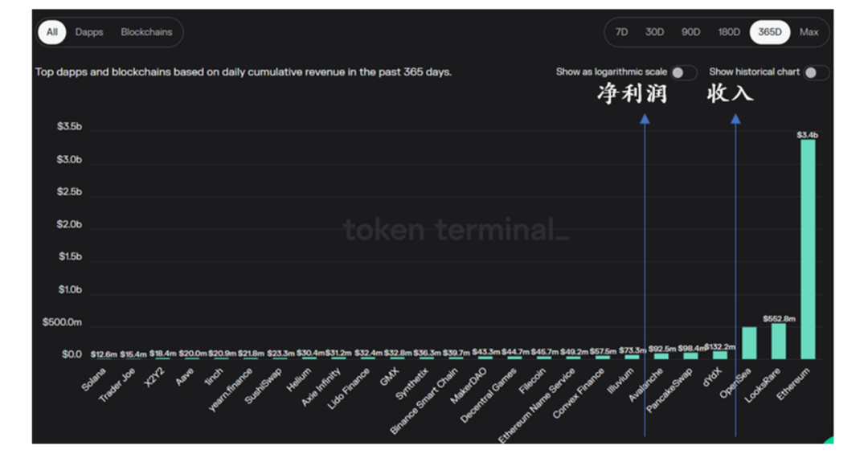Screen dimensions: 868x454
Task: Click the token terminal watermark
Action: tap(456, 229)
